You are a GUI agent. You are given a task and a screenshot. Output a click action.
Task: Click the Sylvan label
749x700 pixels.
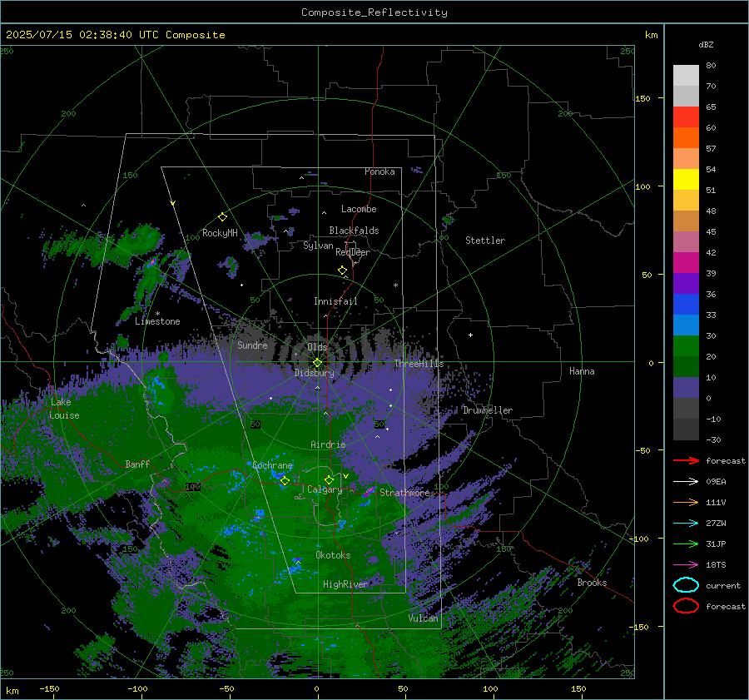tap(318, 246)
